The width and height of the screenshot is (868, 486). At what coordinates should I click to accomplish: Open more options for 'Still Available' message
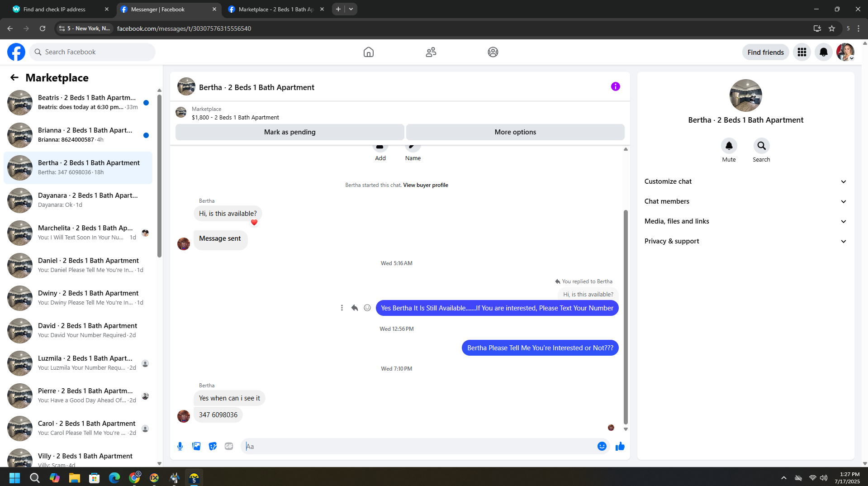point(342,308)
